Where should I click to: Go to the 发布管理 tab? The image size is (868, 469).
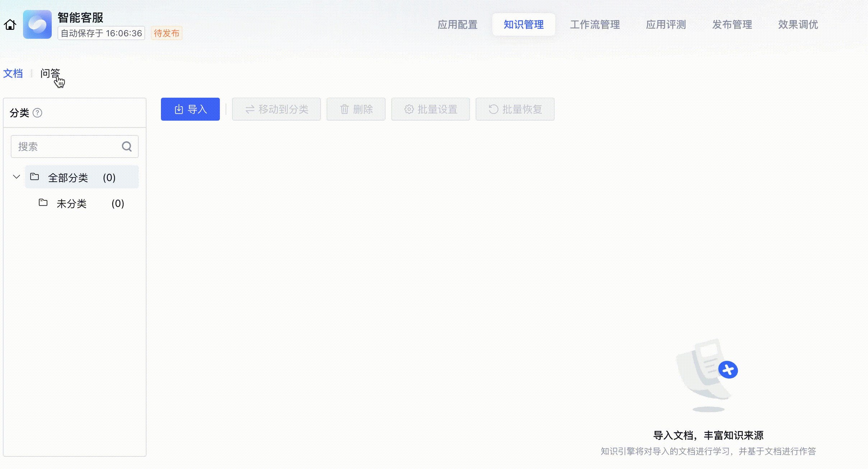click(x=732, y=24)
